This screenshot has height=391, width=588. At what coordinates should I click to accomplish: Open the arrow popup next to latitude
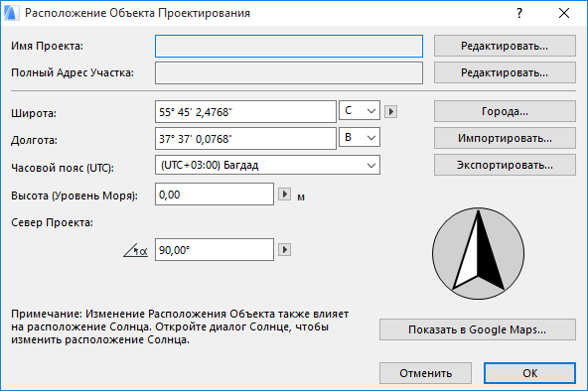point(390,111)
